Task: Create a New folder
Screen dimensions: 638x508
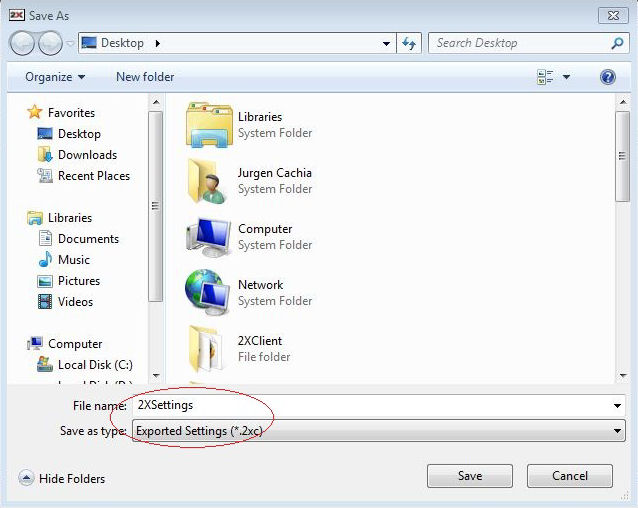Action: (x=145, y=77)
